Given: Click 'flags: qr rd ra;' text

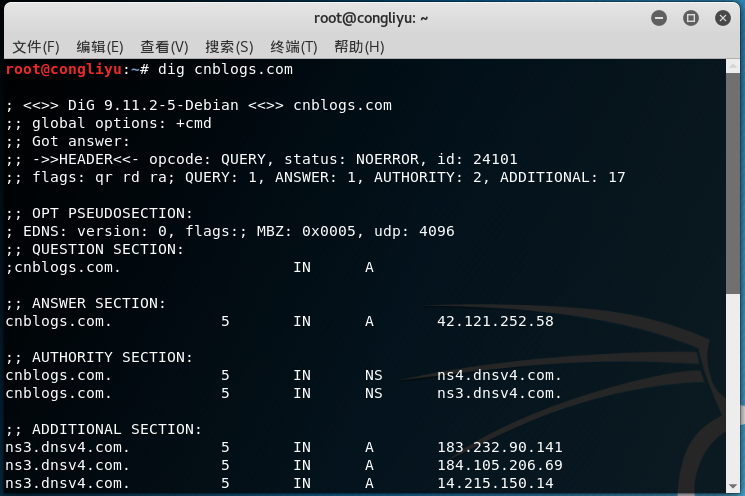Looking at the screenshot, I should (x=104, y=178).
